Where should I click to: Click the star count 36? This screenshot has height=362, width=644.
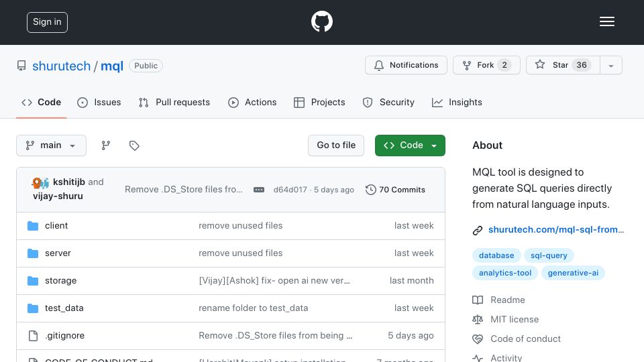pyautogui.click(x=581, y=65)
